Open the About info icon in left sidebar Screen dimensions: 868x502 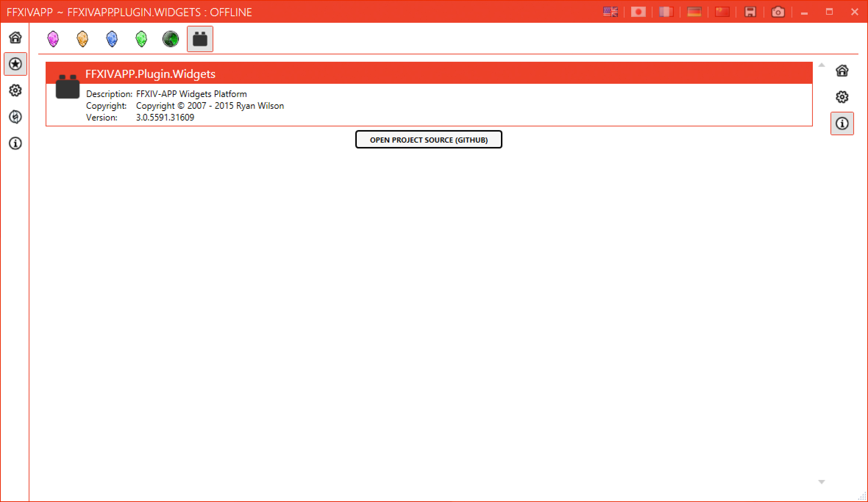(x=15, y=143)
